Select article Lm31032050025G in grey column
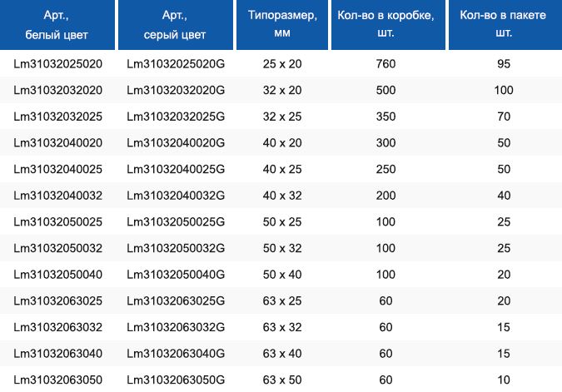 pyautogui.click(x=176, y=221)
